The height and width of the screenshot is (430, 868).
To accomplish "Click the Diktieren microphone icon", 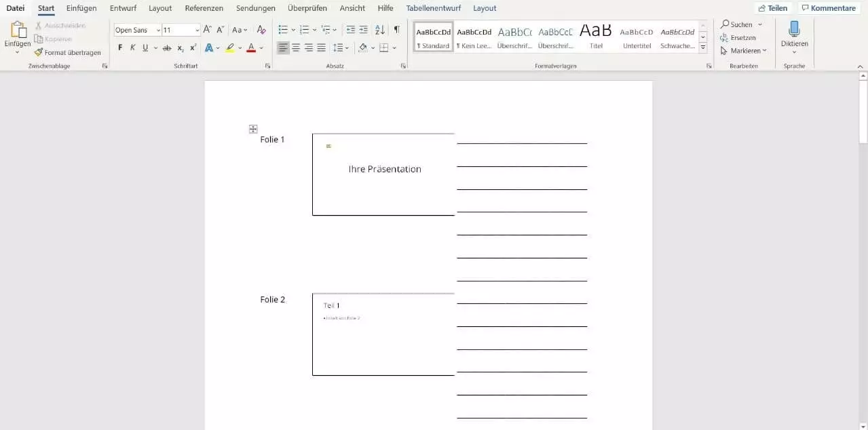I will 794,29.
